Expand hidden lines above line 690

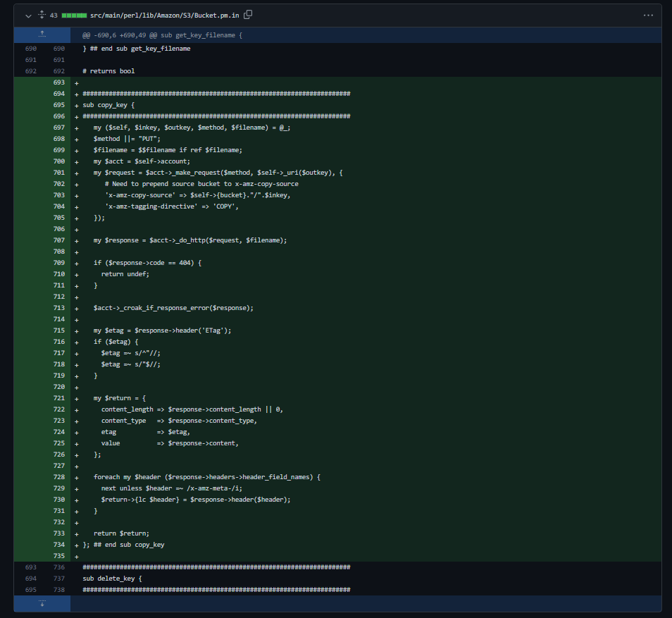(42, 35)
